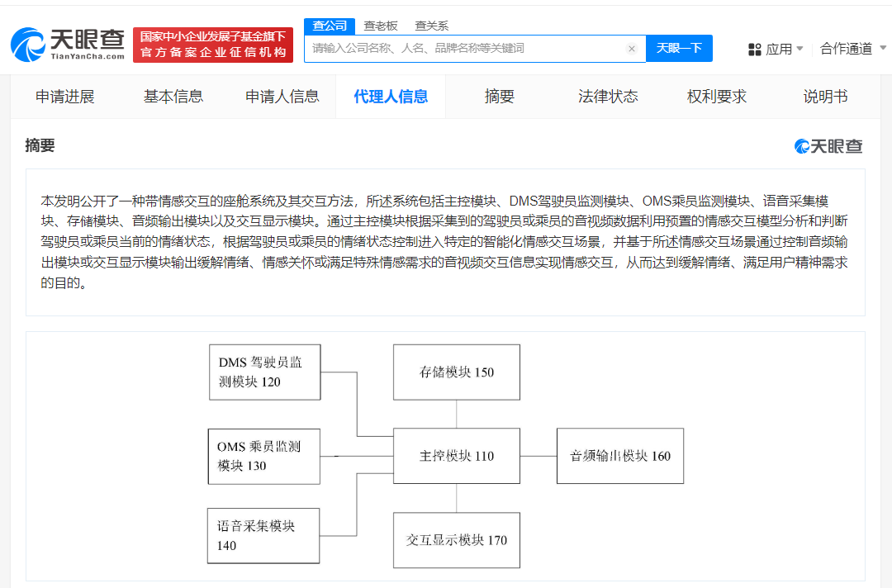892x588 pixels.
Task: Clear search input with the × icon
Action: point(632,49)
